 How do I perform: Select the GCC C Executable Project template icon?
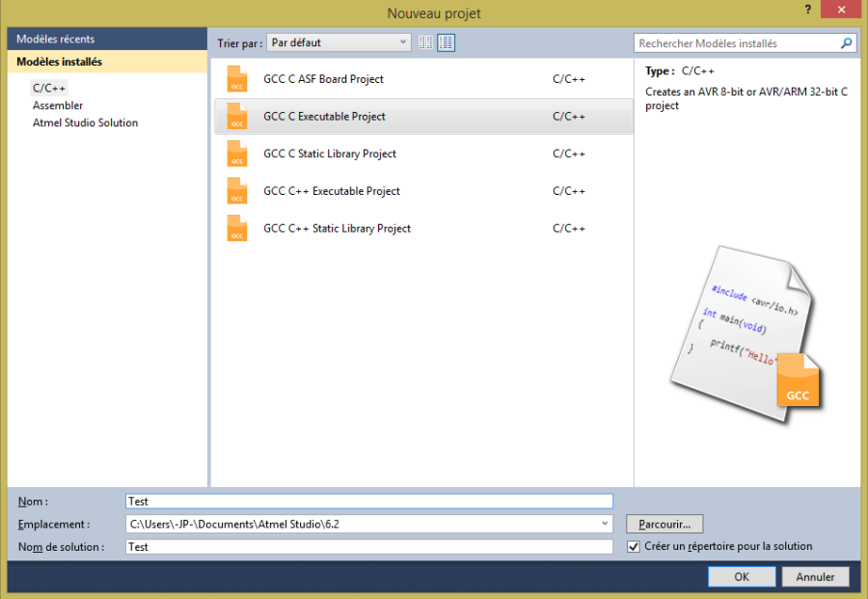coord(237,116)
